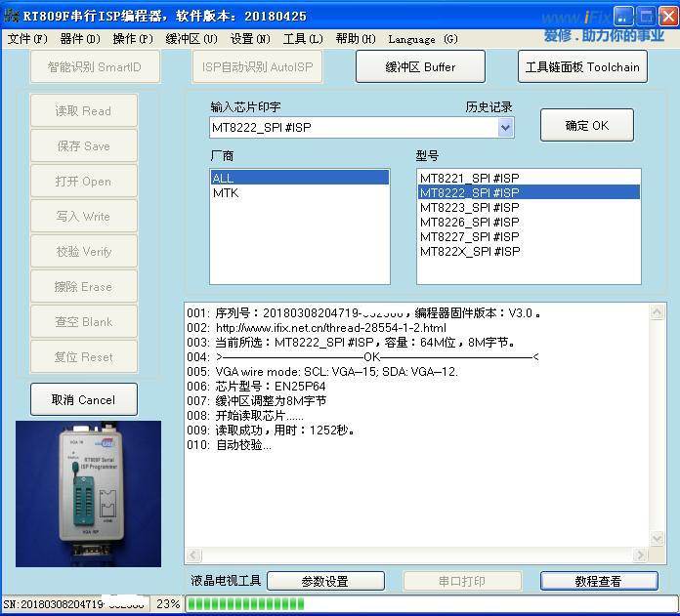
Task: Click the 读取 Read button
Action: 84,111
